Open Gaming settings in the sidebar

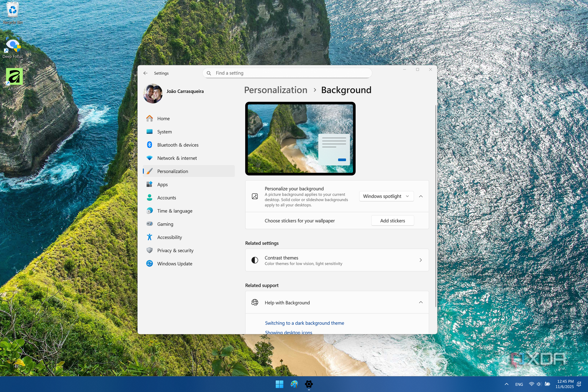(189, 224)
